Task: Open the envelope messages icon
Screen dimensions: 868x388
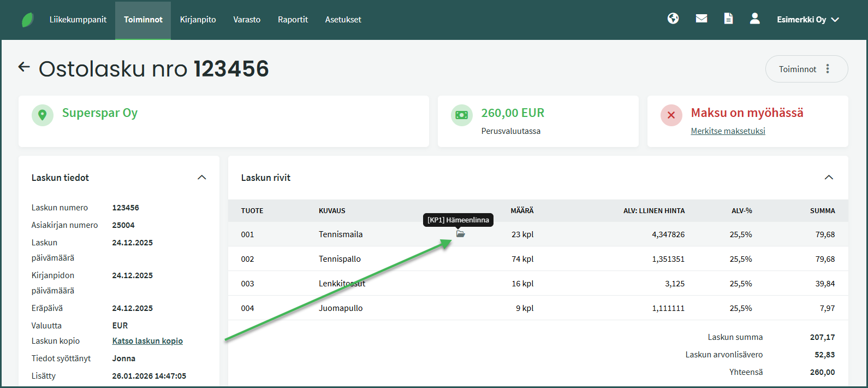Action: (x=701, y=19)
